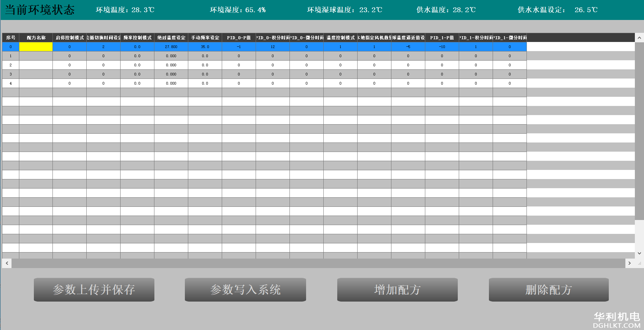644x330 pixels.
Task: Select the yellow 配方名称 cell in row 0
Action: pos(36,47)
